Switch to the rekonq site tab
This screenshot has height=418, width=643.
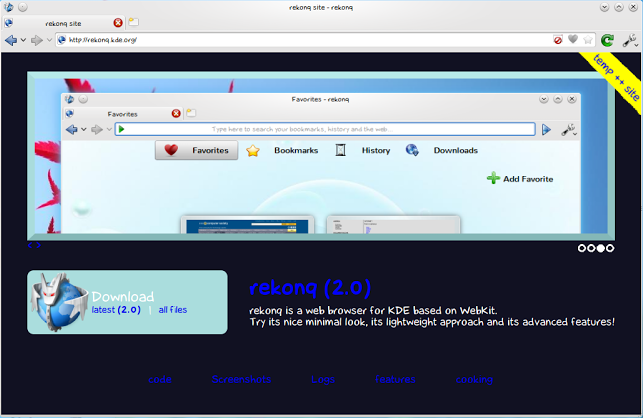pos(62,22)
